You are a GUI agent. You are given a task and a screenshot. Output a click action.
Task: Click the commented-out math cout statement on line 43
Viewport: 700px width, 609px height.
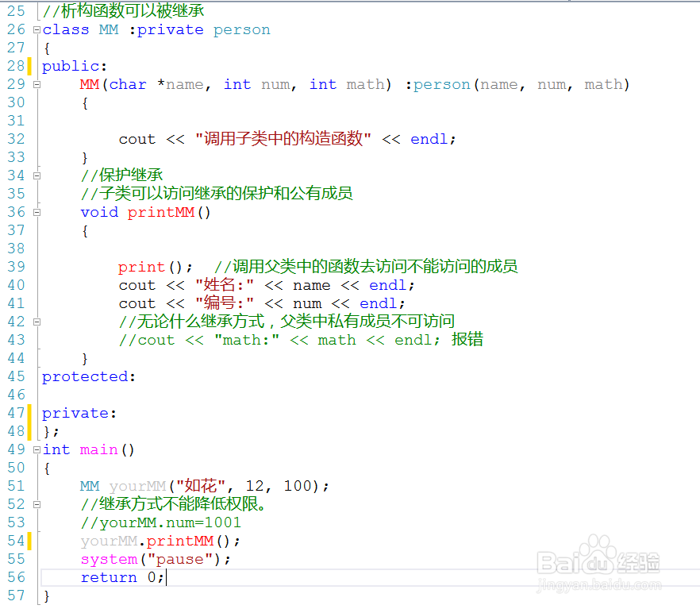[301, 340]
